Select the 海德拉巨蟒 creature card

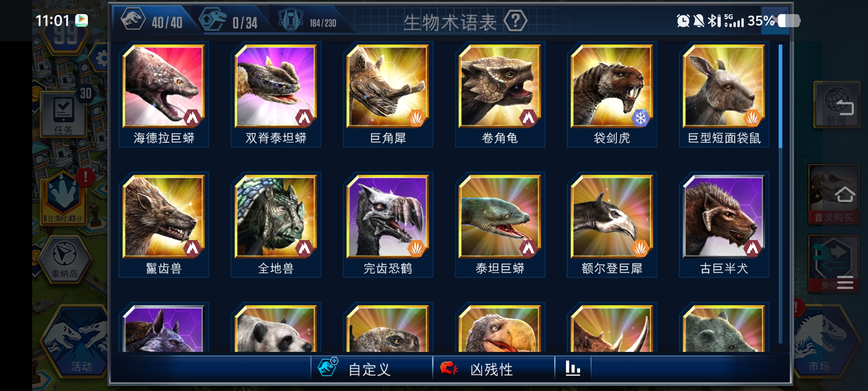(x=164, y=95)
